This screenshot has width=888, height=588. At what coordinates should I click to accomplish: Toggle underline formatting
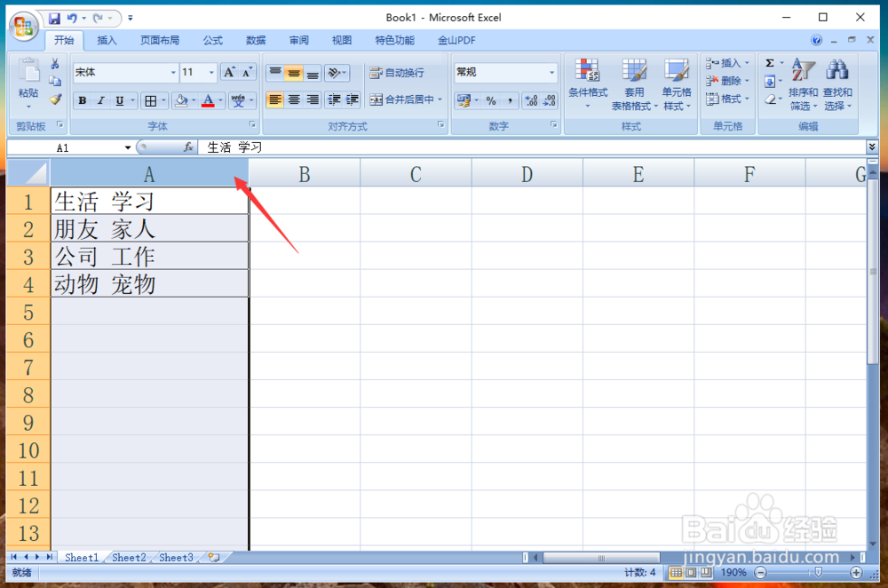[x=120, y=100]
